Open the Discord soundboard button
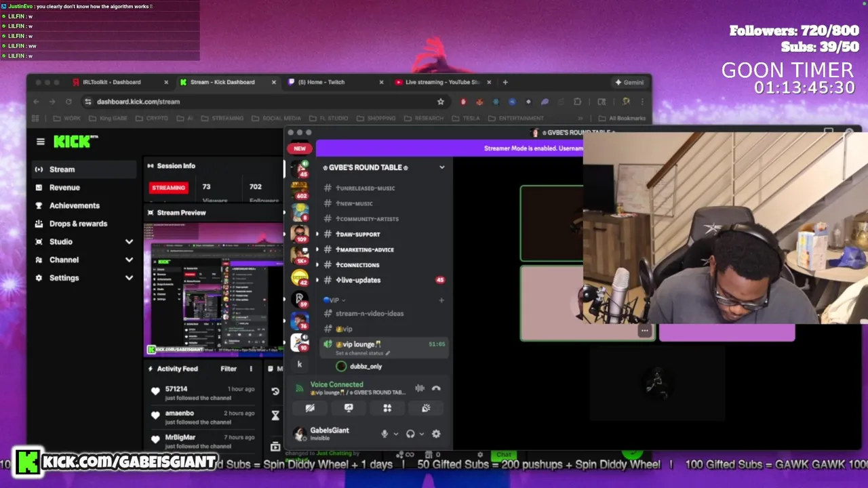The width and height of the screenshot is (868, 488). tap(426, 408)
